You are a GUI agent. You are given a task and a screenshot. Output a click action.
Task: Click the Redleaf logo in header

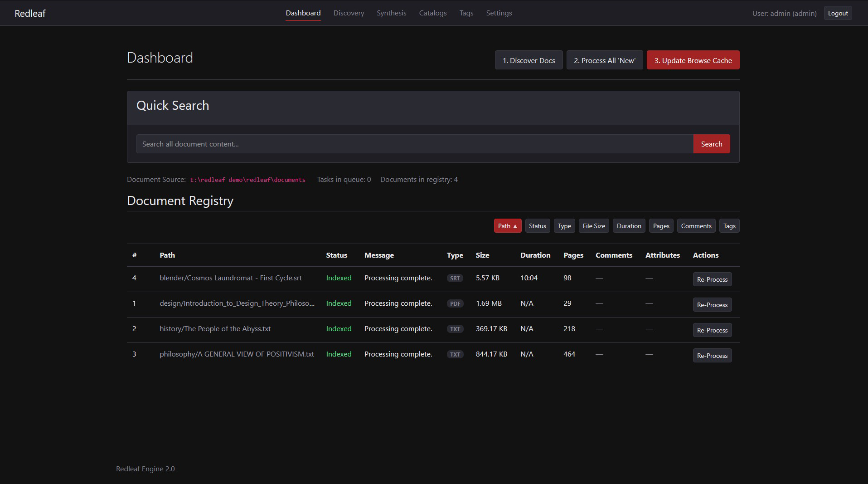click(x=30, y=14)
